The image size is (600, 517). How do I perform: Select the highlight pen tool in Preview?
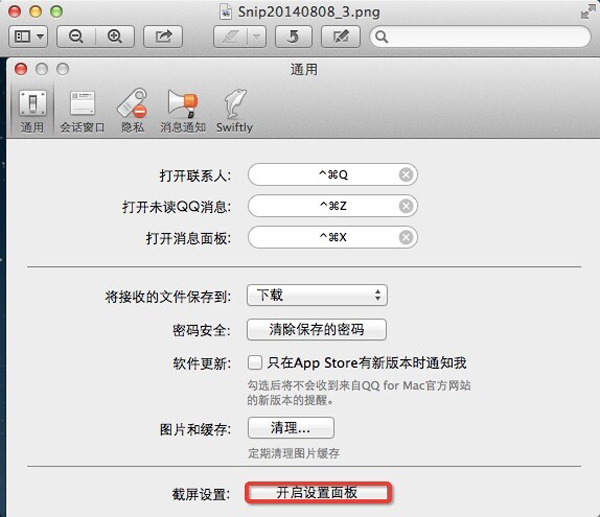[230, 37]
